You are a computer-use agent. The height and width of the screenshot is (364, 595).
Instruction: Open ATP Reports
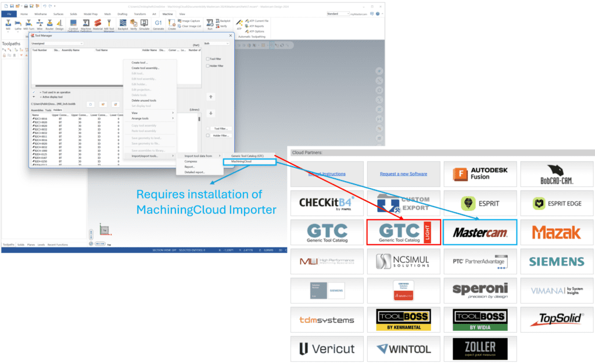[255, 26]
